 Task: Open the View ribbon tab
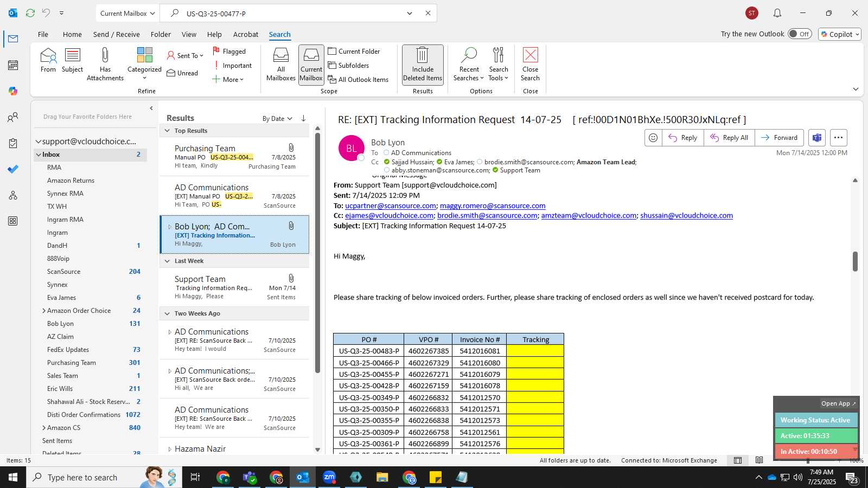189,34
